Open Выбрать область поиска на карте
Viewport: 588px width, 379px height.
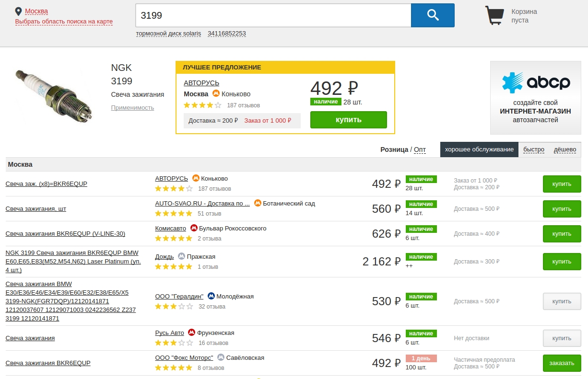pos(64,22)
